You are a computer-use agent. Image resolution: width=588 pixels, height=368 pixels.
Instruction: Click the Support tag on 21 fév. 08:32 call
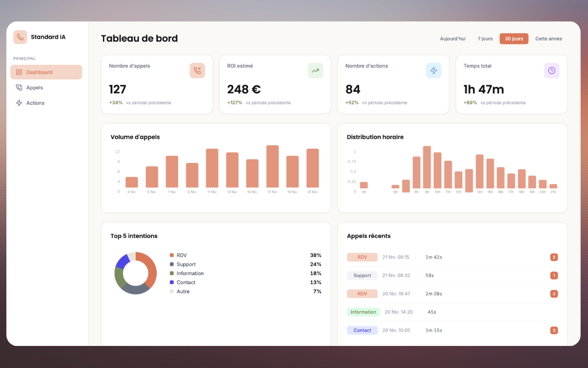[362, 276]
